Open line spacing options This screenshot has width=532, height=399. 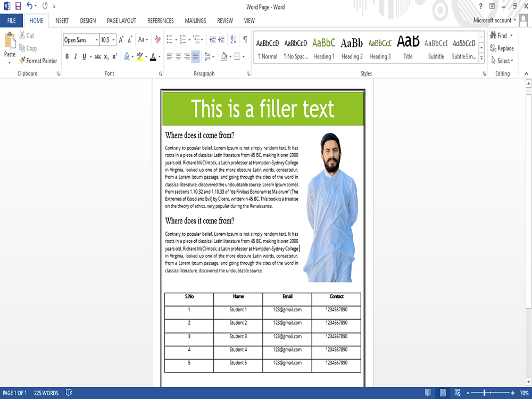coord(209,57)
